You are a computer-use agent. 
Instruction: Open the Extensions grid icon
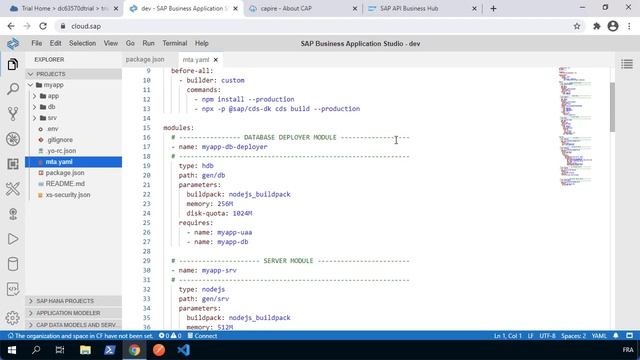pyautogui.click(x=13, y=164)
